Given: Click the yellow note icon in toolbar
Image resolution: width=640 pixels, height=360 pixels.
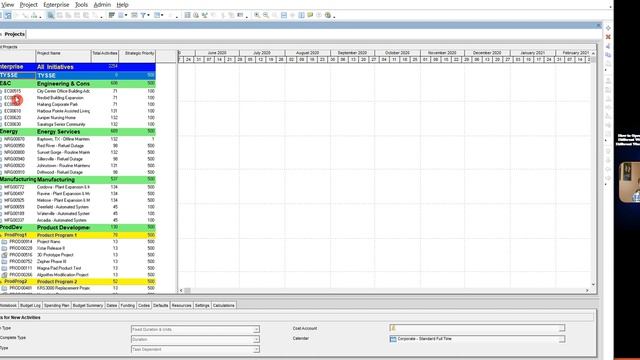Looking at the screenshot, I should point(310,15).
